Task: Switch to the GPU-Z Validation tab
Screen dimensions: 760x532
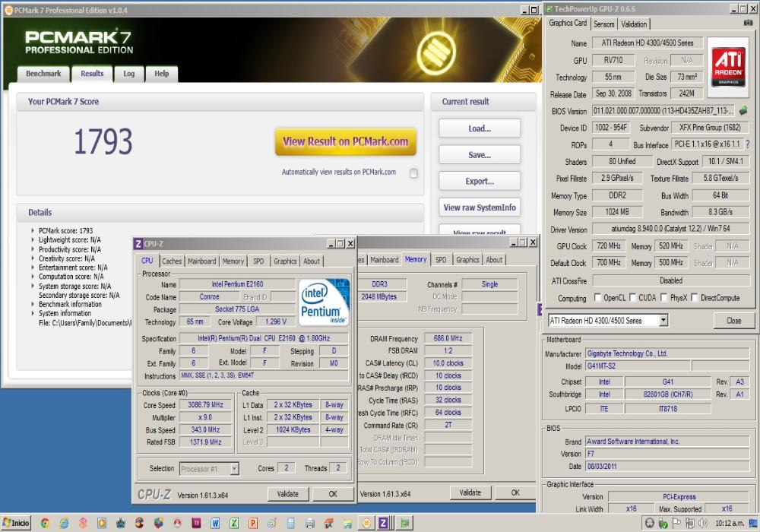Action: tap(634, 24)
